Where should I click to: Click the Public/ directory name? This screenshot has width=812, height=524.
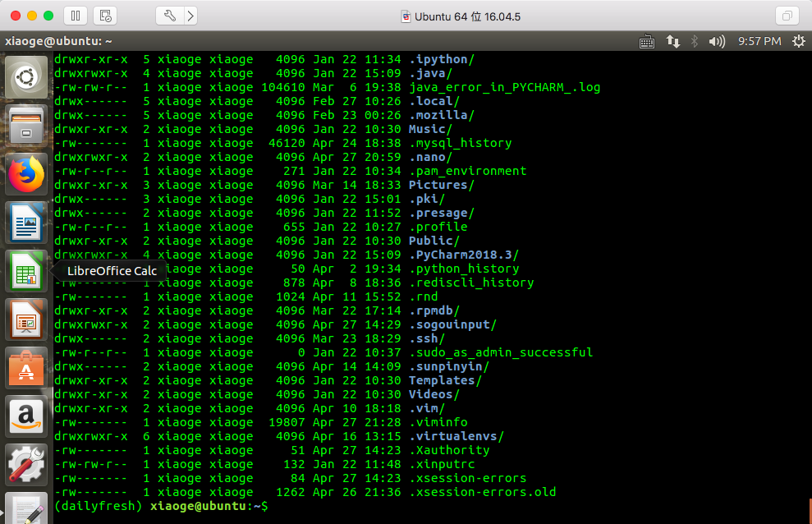pyautogui.click(x=434, y=241)
